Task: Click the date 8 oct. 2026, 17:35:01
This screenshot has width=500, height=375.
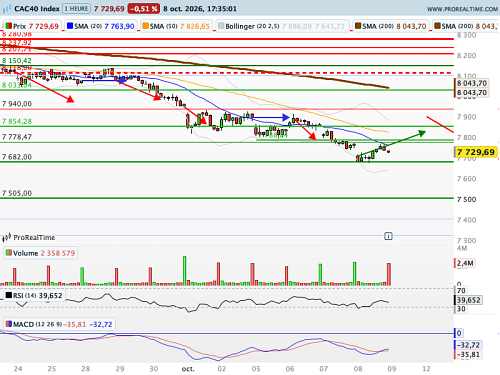Action: coord(200,9)
